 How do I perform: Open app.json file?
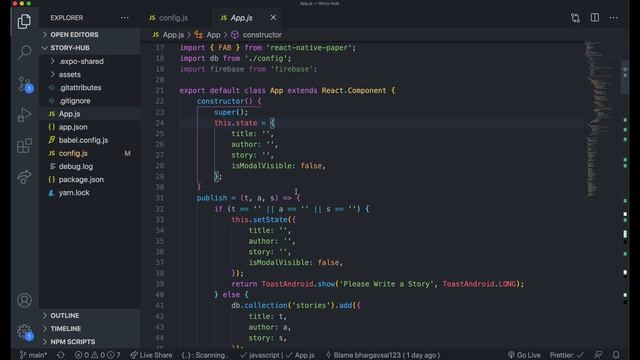pos(90,127)
